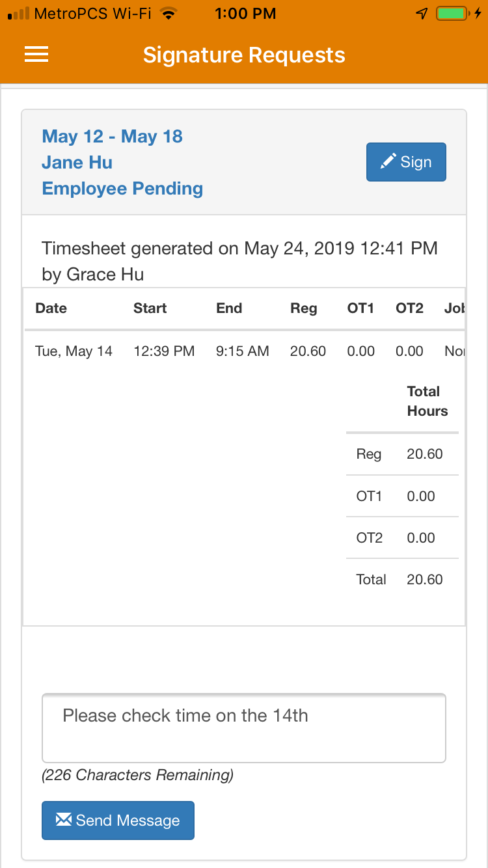The width and height of the screenshot is (488, 868).
Task: Tap the cellular signal bars icon
Action: 18,14
